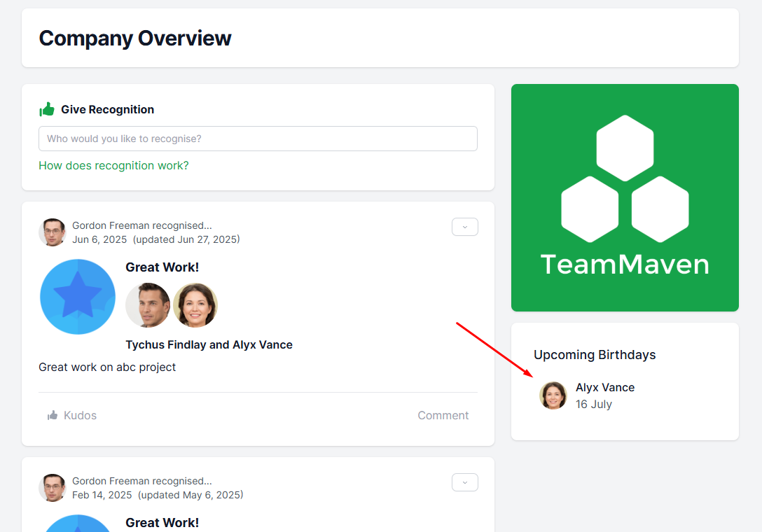Click the 'Company Overview' heading
This screenshot has height=532, width=762.
click(135, 38)
